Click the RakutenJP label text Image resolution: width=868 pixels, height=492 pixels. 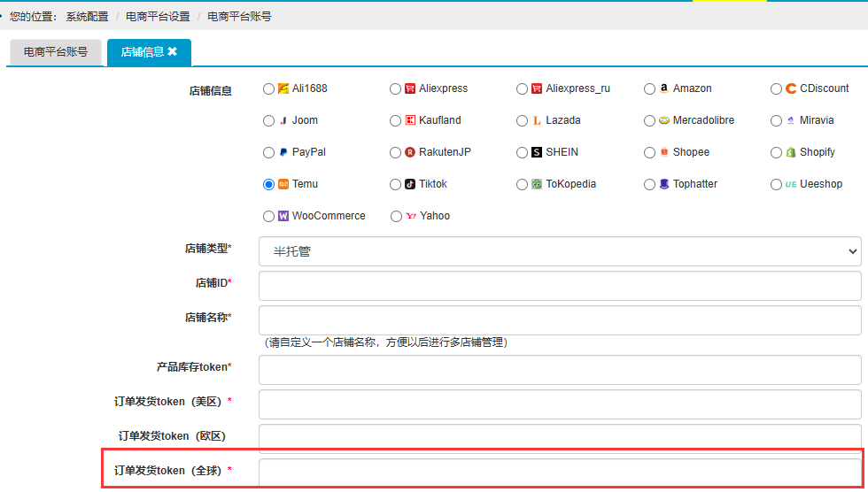click(445, 152)
